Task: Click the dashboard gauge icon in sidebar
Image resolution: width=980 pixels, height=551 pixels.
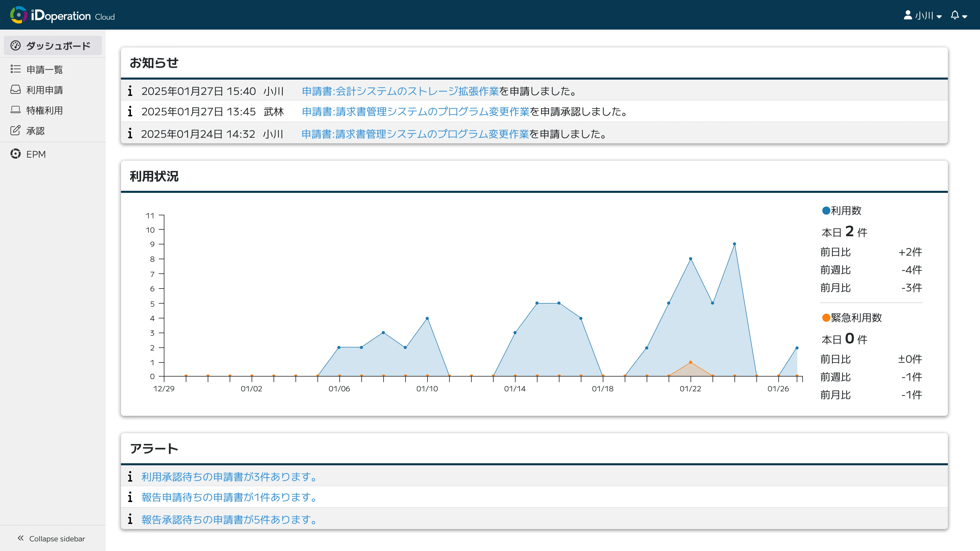Action: [x=16, y=46]
